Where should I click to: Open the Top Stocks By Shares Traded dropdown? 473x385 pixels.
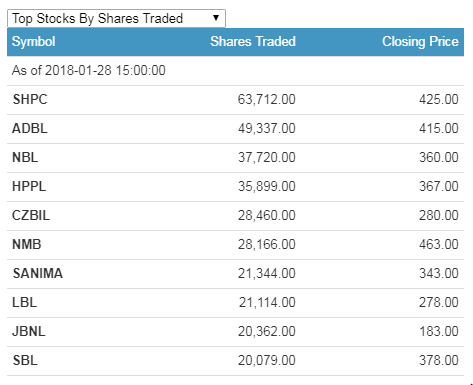click(116, 18)
